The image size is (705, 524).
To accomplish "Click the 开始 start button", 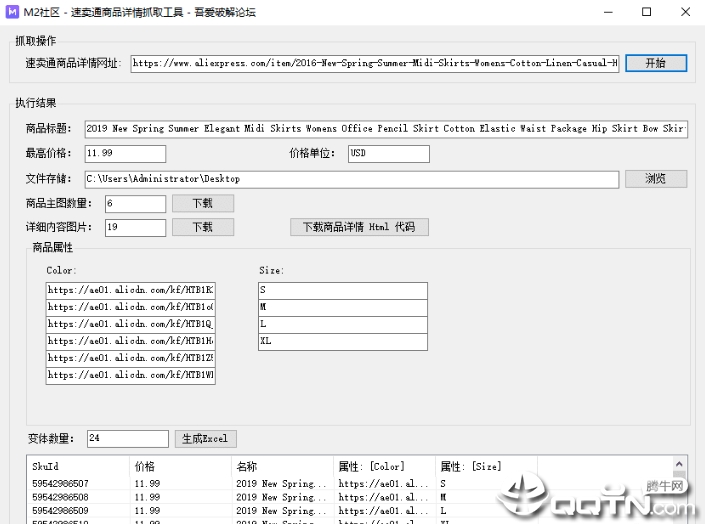I will tap(656, 63).
